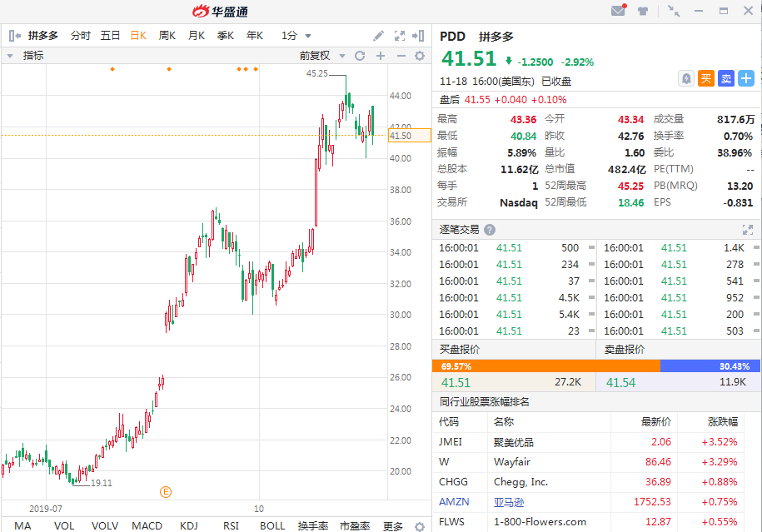Image resolution: width=762 pixels, height=532 pixels.
Task: Collapse the right quote panel icon
Action: pos(418,36)
